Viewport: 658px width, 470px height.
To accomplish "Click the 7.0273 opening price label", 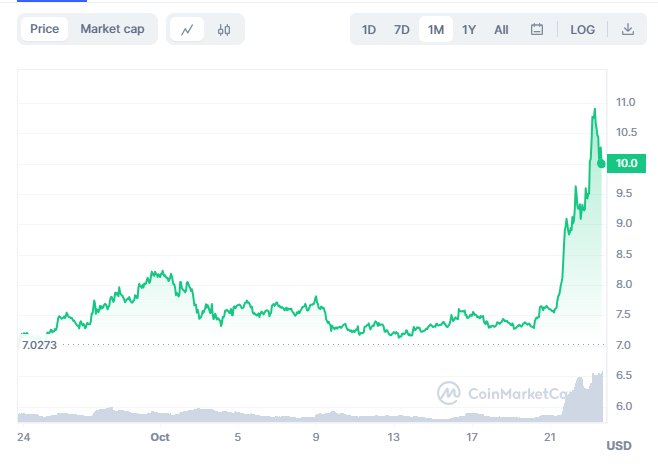I will click(x=40, y=345).
